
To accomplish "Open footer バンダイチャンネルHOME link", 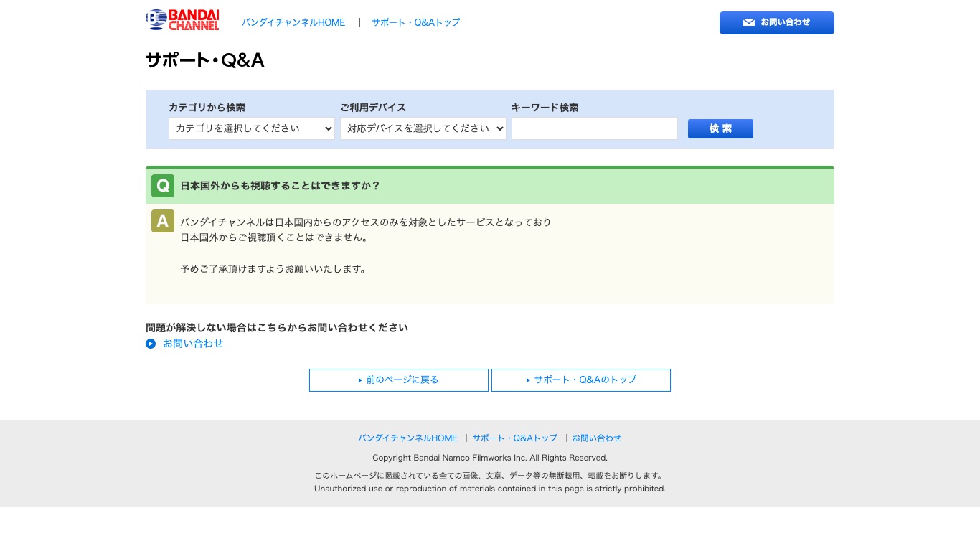I will (x=407, y=438).
